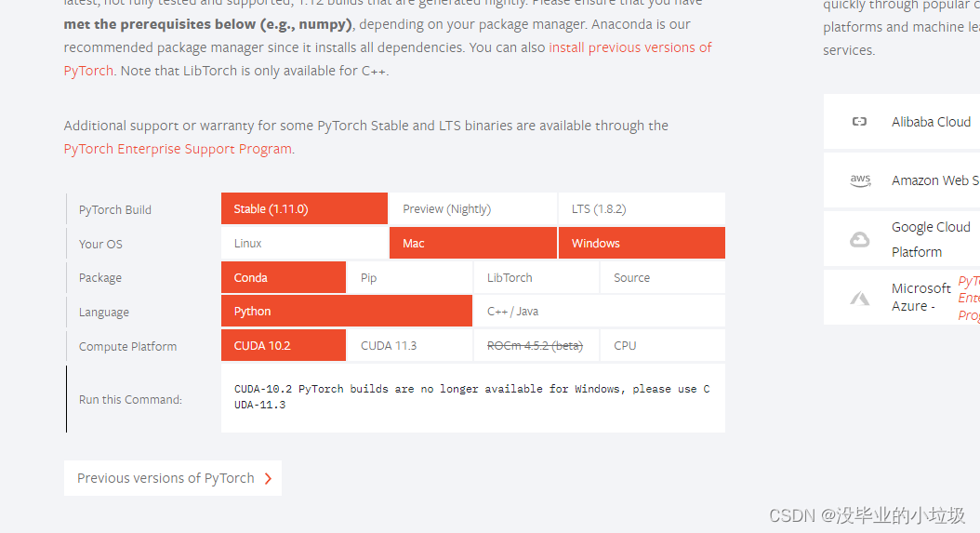Select Pip package option
The image size is (980, 533).
click(x=410, y=278)
